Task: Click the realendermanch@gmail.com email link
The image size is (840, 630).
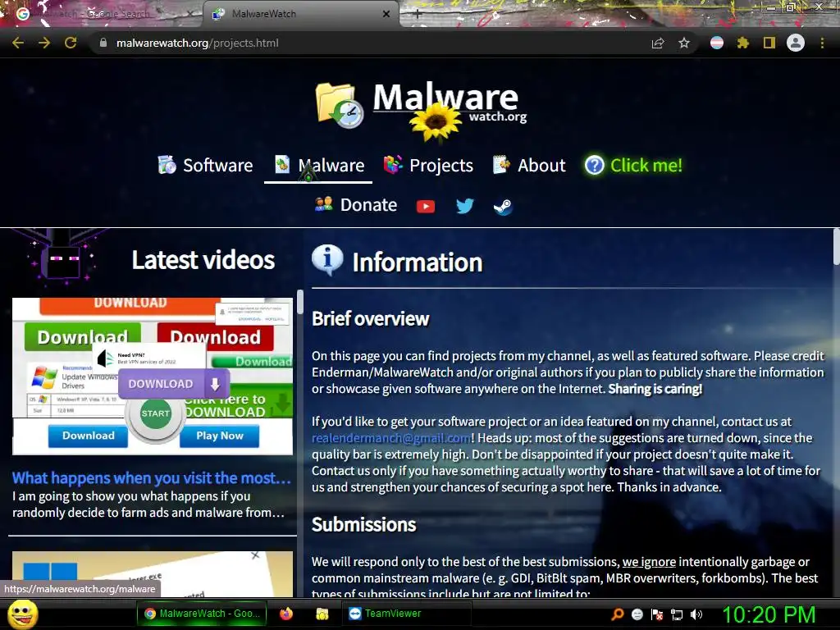Action: point(391,438)
